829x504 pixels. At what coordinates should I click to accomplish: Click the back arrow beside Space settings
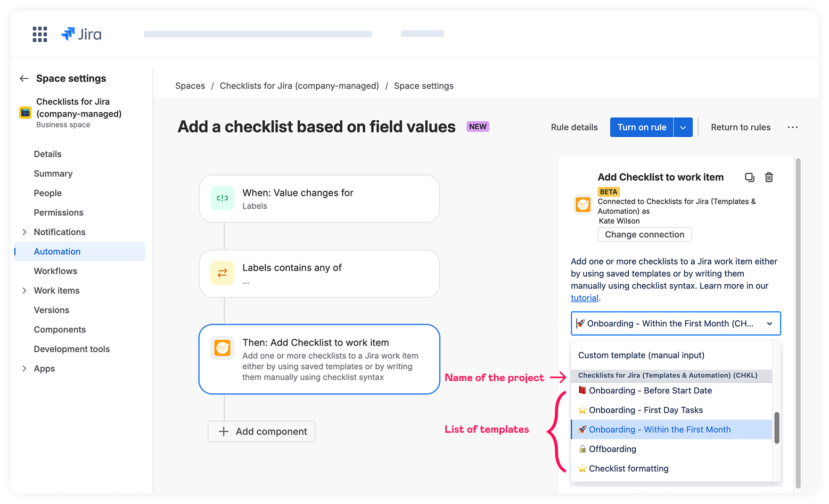pos(23,79)
